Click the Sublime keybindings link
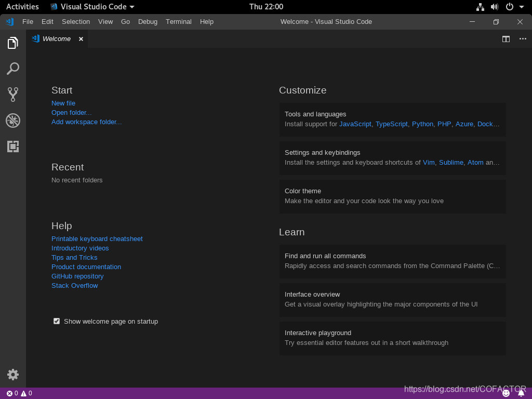Image resolution: width=532 pixels, height=399 pixels. [x=451, y=163]
